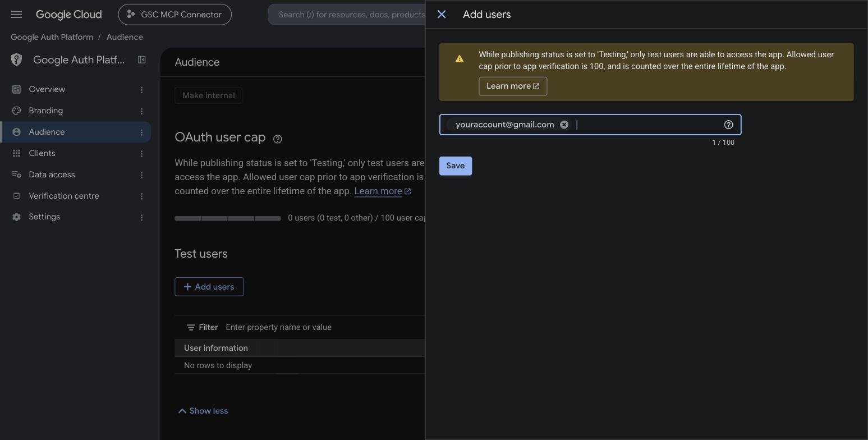Viewport: 868px width, 440px height.
Task: Collapse the section with Show less
Action: (x=203, y=411)
